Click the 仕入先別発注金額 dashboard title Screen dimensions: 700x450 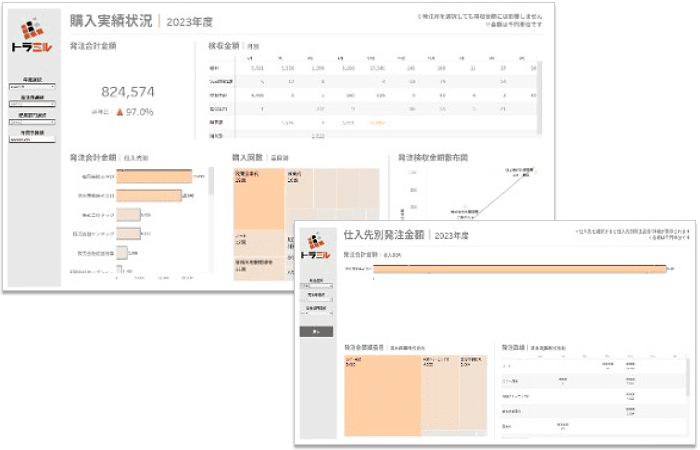pyautogui.click(x=382, y=235)
